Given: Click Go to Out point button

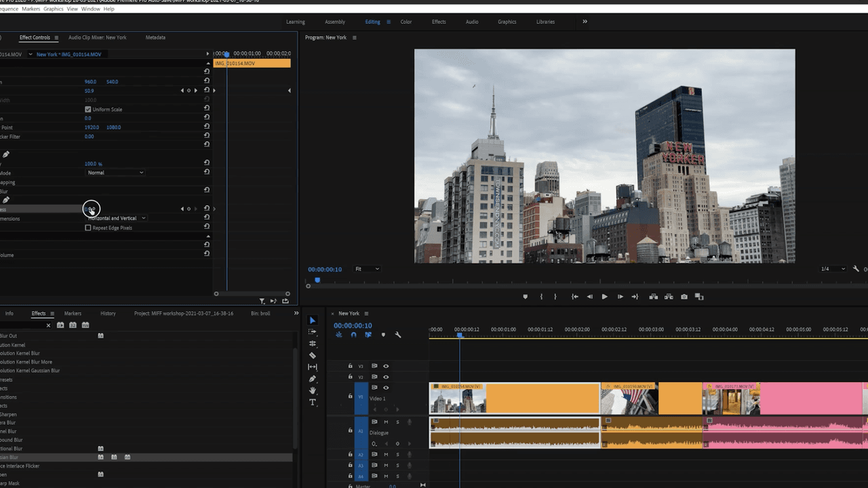Looking at the screenshot, I should 635,297.
